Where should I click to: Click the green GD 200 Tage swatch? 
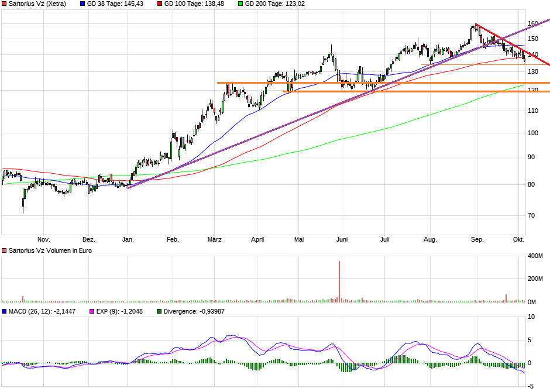239,4
